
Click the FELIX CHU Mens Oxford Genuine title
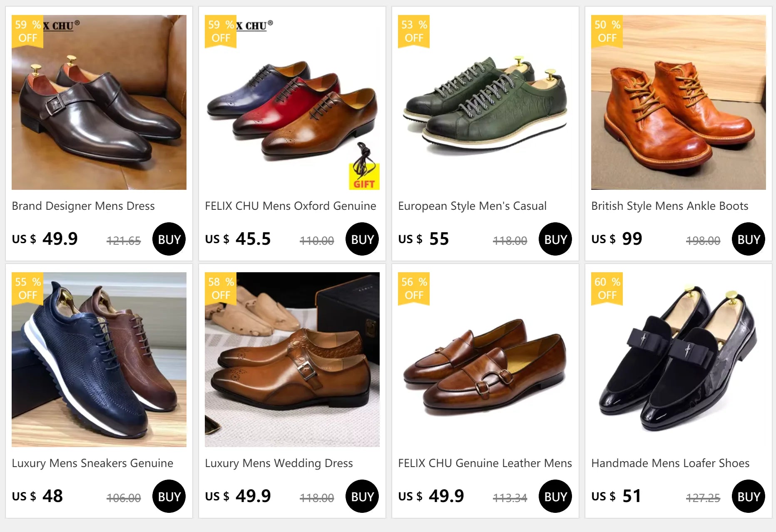[x=291, y=206]
